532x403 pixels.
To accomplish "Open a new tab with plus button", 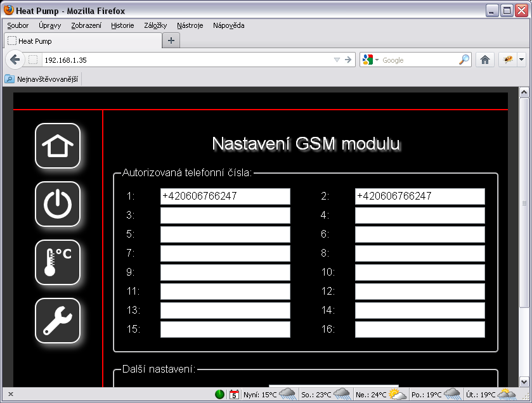I will tap(171, 41).
